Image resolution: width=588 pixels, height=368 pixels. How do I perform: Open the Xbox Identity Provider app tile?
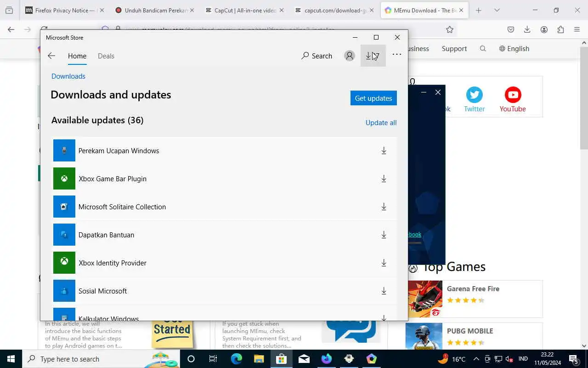[64, 263]
